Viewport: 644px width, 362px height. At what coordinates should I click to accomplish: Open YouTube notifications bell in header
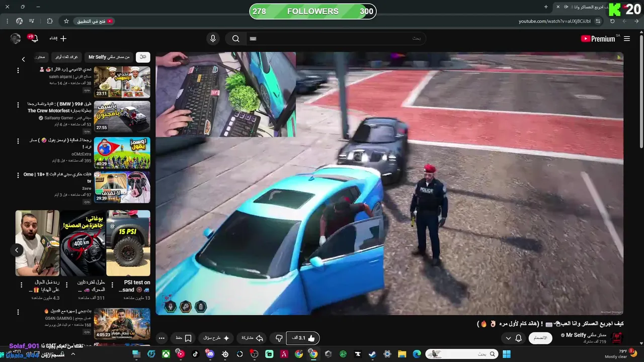tap(33, 39)
